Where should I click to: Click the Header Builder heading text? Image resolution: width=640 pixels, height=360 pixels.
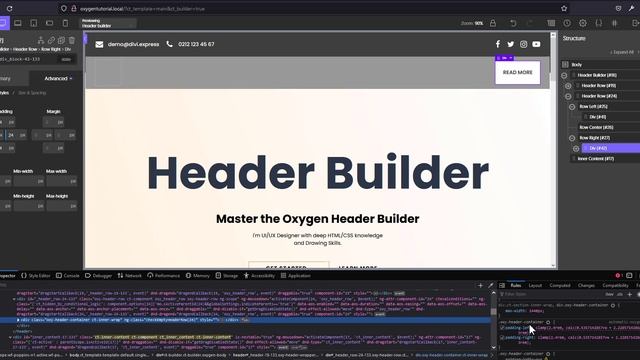pos(318,173)
